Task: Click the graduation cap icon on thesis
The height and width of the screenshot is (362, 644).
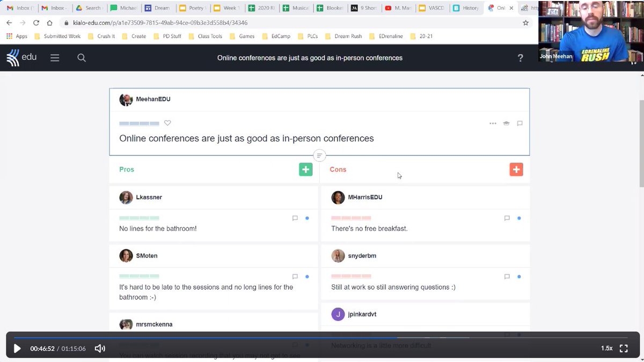Action: (x=506, y=123)
